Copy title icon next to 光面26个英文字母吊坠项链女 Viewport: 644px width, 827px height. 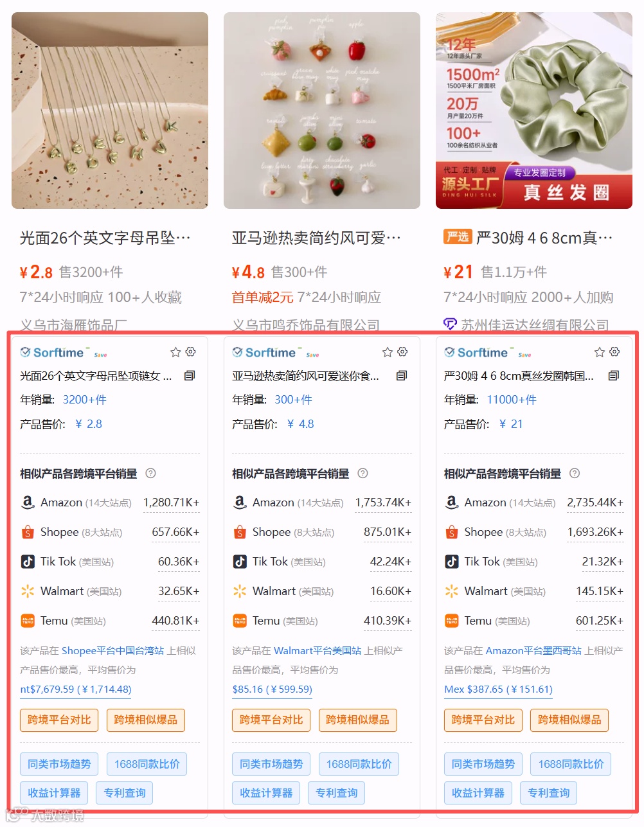click(x=190, y=375)
